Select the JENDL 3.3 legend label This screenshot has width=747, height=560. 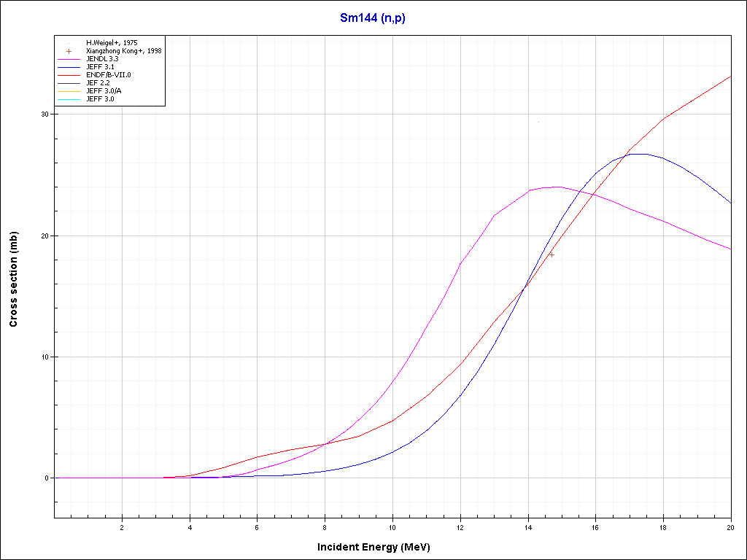coord(103,59)
